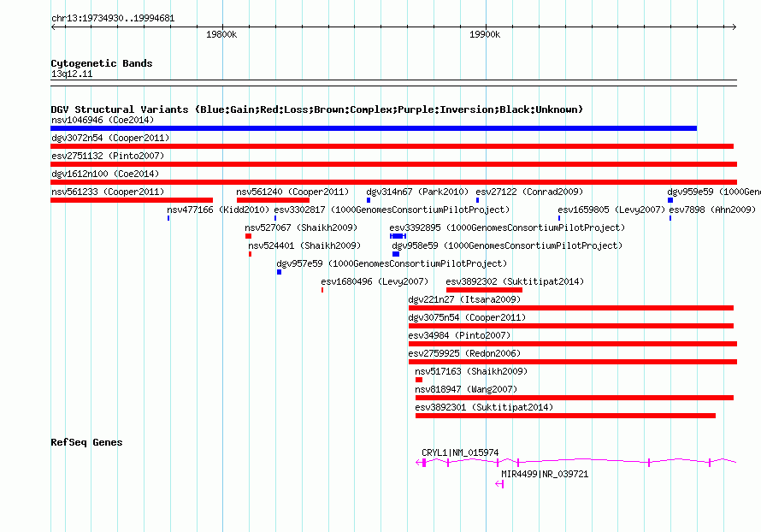Open dgv314n67 (Park2010) label
The width and height of the screenshot is (761, 532).
[x=417, y=192]
